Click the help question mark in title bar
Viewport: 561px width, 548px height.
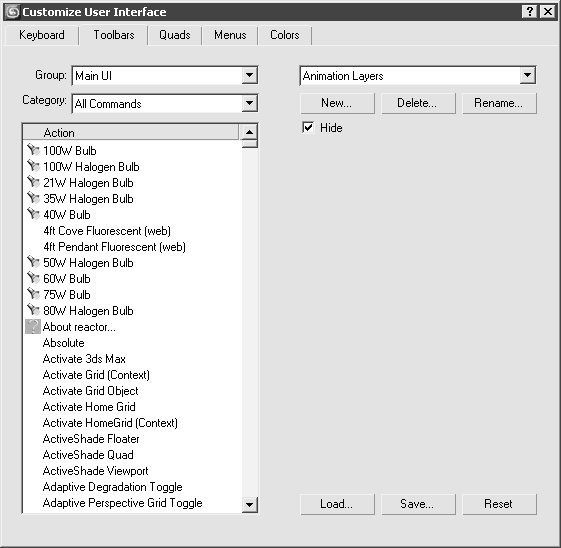(x=530, y=12)
